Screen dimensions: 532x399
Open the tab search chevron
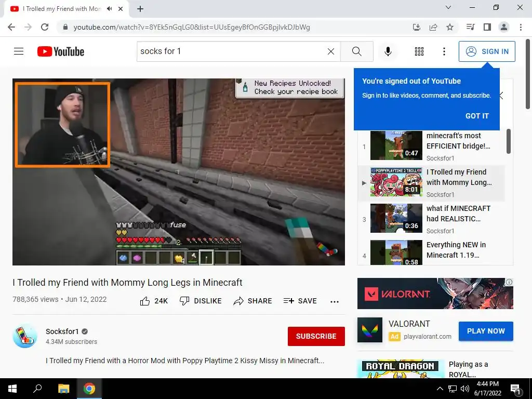(x=448, y=7)
